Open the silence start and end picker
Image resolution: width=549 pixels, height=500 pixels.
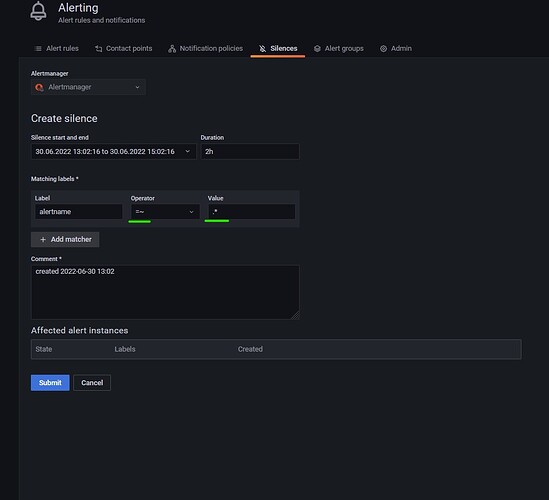114,152
